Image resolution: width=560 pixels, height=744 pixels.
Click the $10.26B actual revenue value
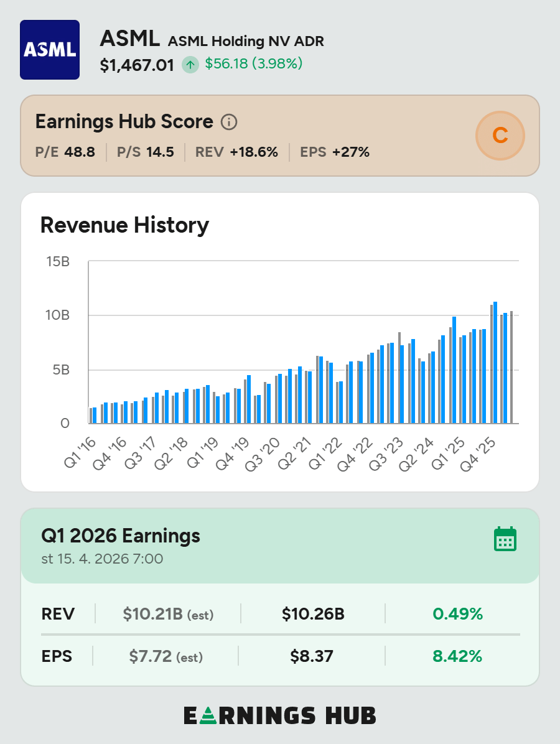point(312,615)
